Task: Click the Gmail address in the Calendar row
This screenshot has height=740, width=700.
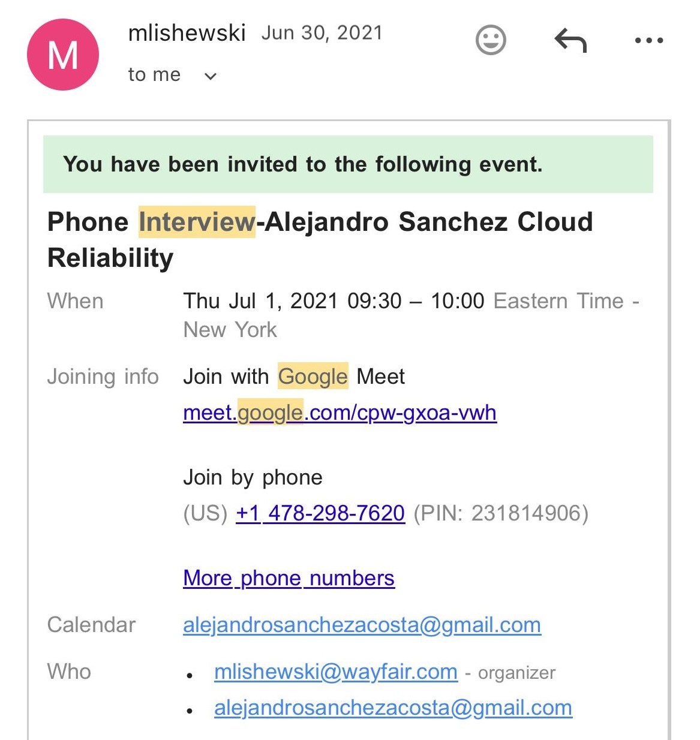Action: coord(362,625)
